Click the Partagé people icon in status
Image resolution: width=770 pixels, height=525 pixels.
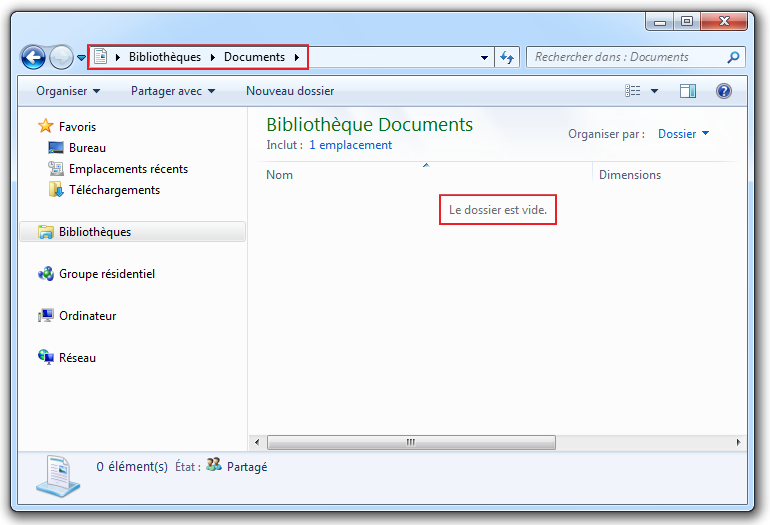tap(214, 465)
